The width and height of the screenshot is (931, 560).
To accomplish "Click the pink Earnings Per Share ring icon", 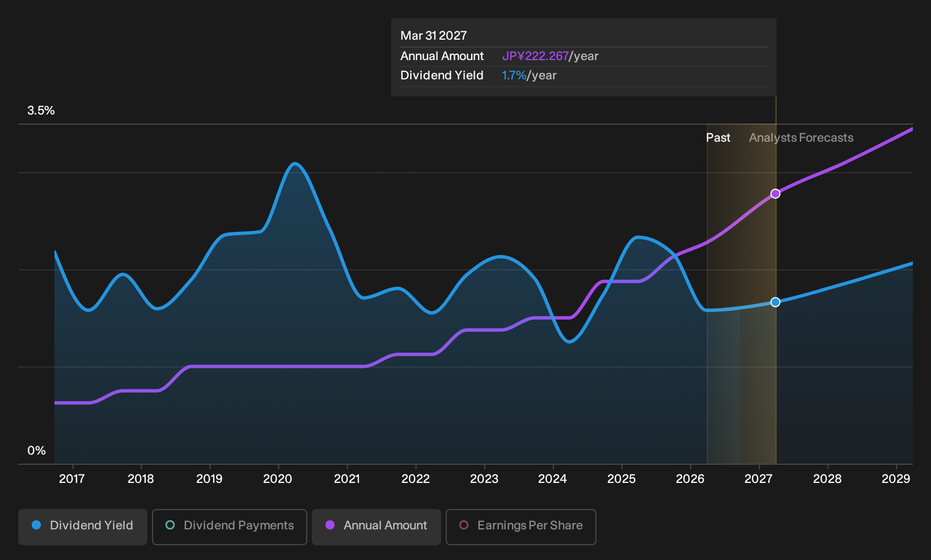I will point(464,525).
